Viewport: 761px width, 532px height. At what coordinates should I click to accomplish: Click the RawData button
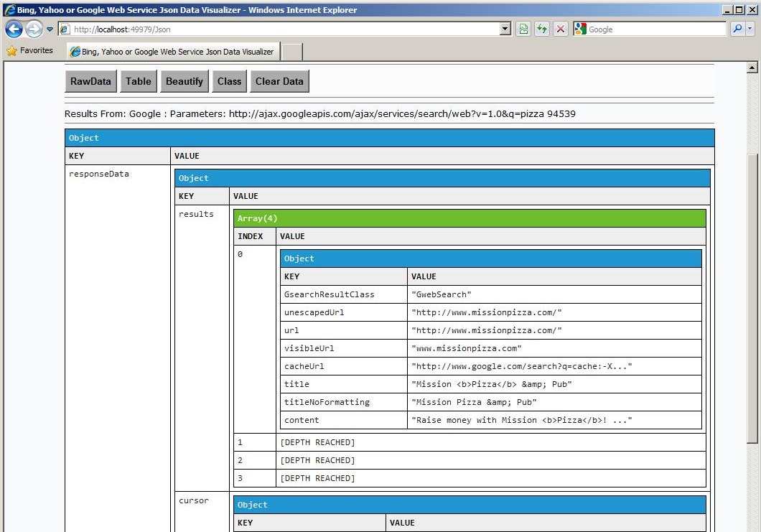(x=90, y=82)
